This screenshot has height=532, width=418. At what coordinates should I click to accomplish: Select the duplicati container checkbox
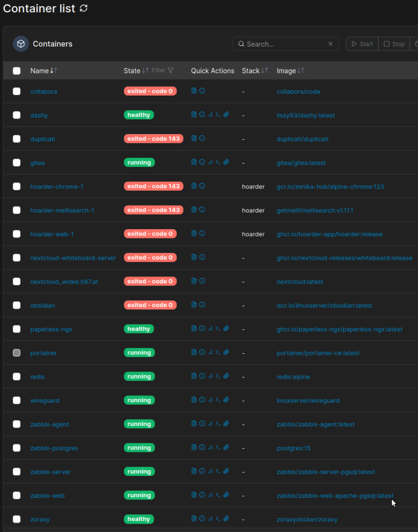(x=17, y=139)
